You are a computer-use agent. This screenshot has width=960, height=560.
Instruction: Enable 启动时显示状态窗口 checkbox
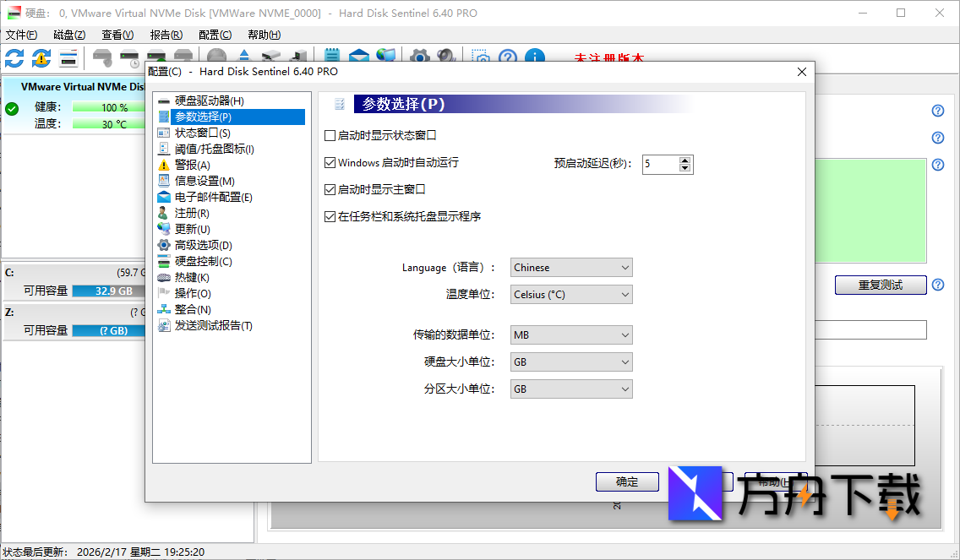(330, 134)
